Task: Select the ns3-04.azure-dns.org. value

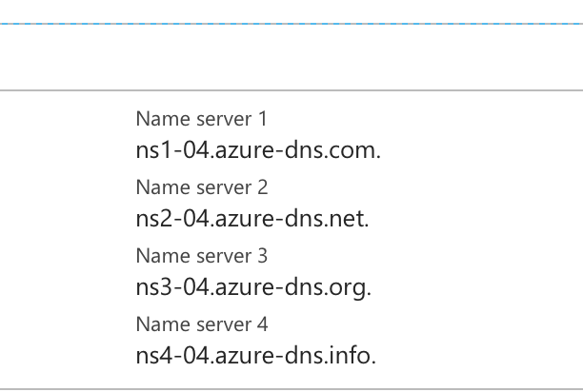Action: [253, 287]
